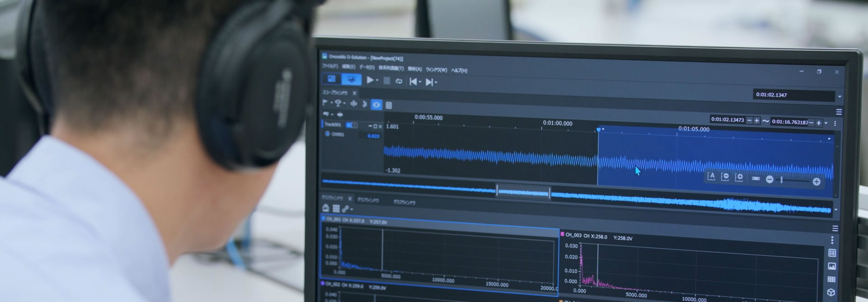Viewport: 868px width, 302px height.
Task: Select the third graph window tab
Action: 404,202
